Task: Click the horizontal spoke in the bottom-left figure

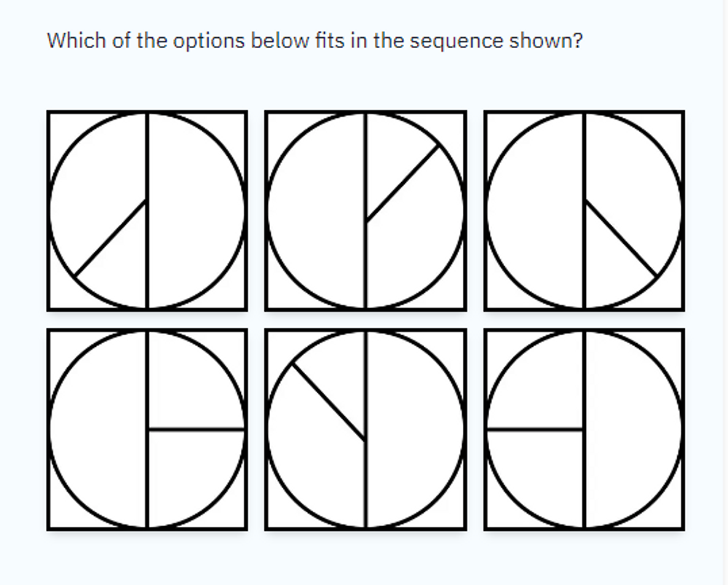Action: pos(196,430)
